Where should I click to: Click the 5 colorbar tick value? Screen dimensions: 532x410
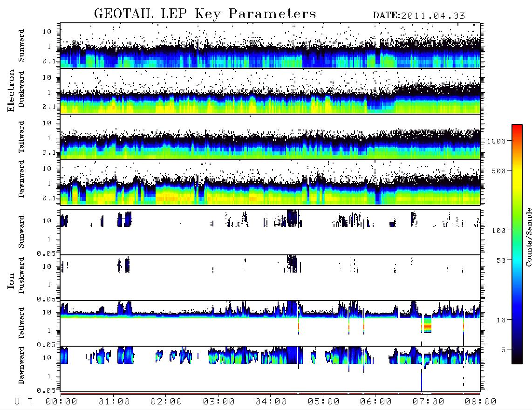point(504,349)
